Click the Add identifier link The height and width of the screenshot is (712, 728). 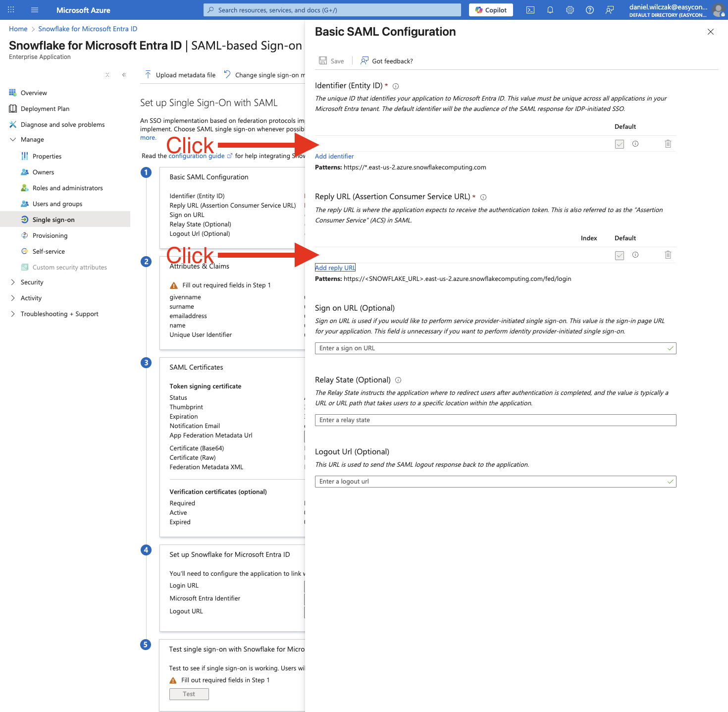click(334, 157)
